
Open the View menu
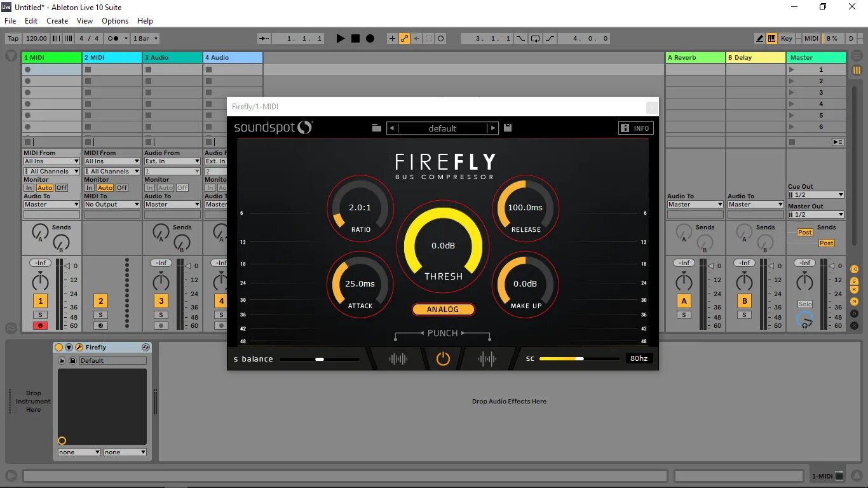click(85, 21)
